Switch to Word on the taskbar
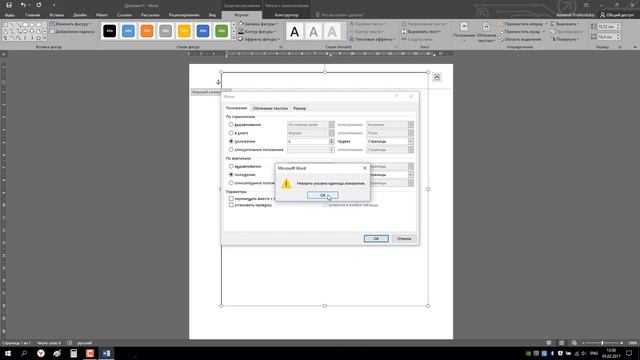Image resolution: width=640 pixels, height=360 pixels. (106, 353)
